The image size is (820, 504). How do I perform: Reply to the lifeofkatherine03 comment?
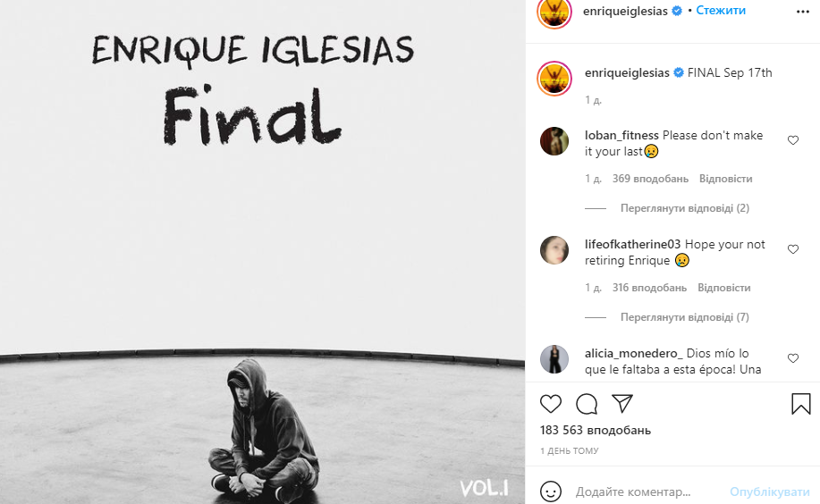[723, 288]
